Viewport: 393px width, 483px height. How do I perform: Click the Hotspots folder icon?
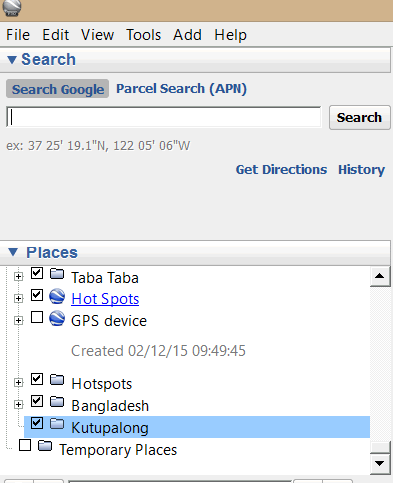pos(57,379)
